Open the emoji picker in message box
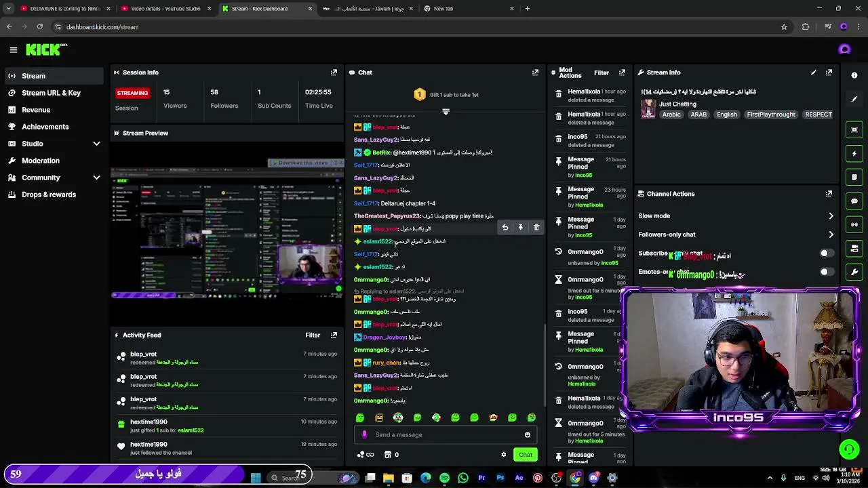The width and height of the screenshot is (868, 488). pyautogui.click(x=527, y=435)
